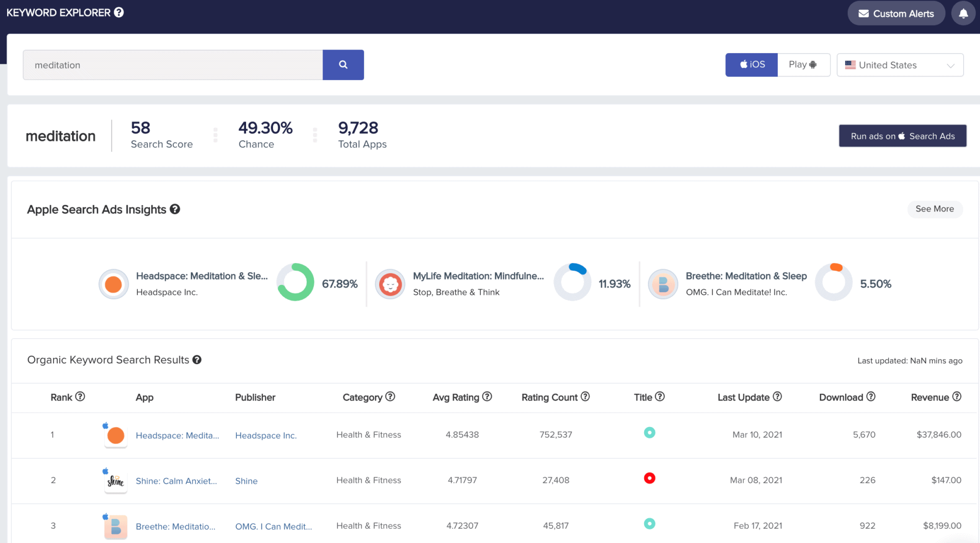This screenshot has height=543, width=980.
Task: Click the Publisher column header
Action: [255, 397]
